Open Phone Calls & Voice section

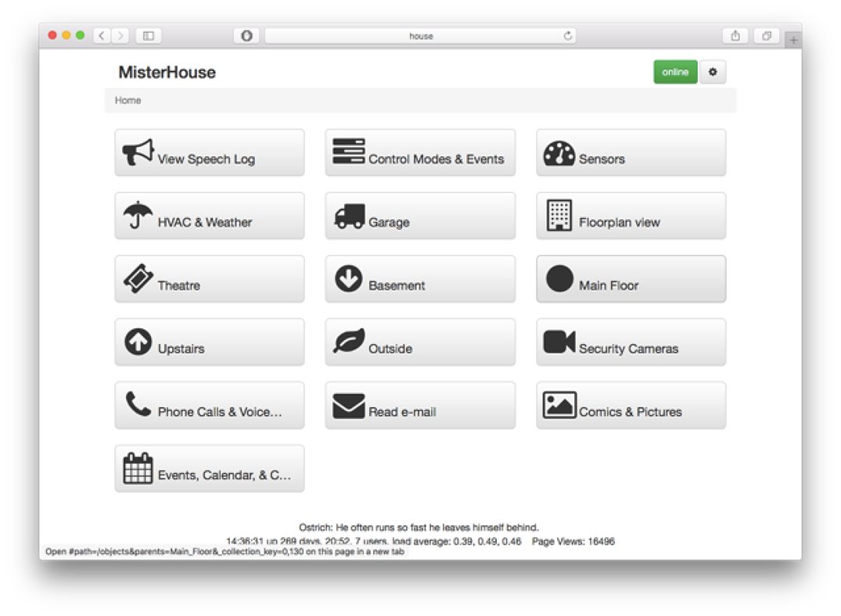click(x=209, y=405)
